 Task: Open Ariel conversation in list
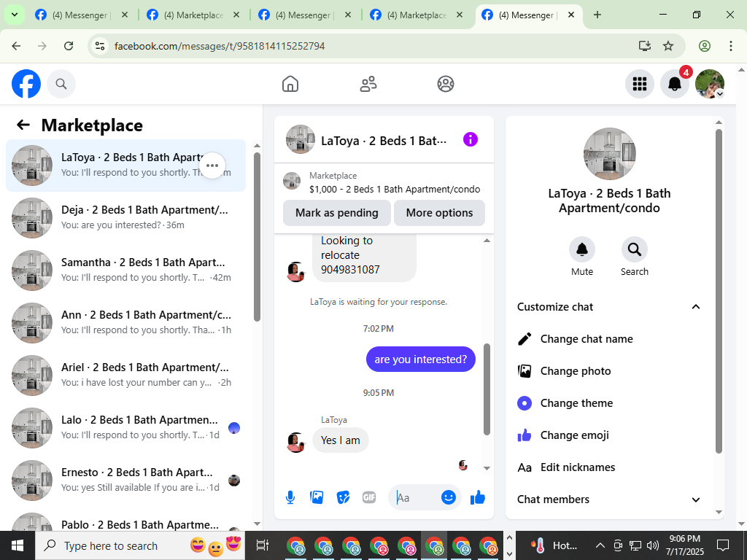[125, 375]
